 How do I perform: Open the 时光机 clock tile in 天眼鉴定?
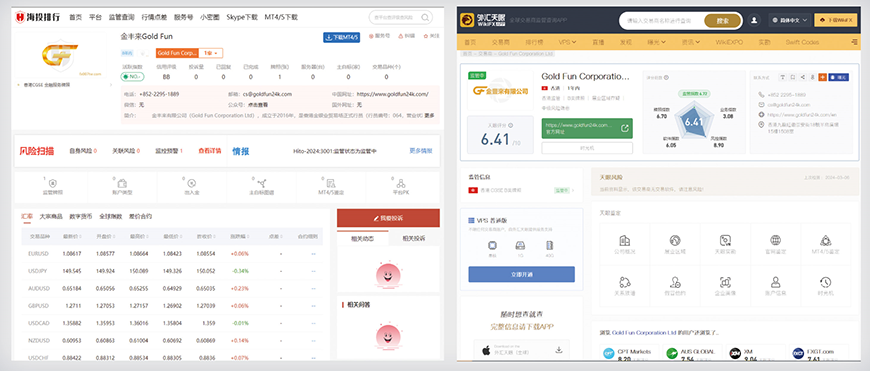tap(825, 286)
